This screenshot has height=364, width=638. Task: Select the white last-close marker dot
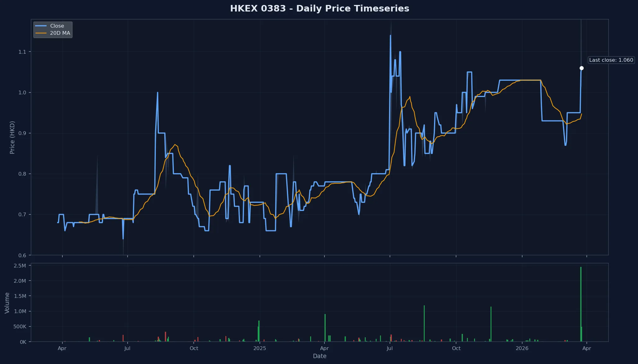tap(581, 68)
